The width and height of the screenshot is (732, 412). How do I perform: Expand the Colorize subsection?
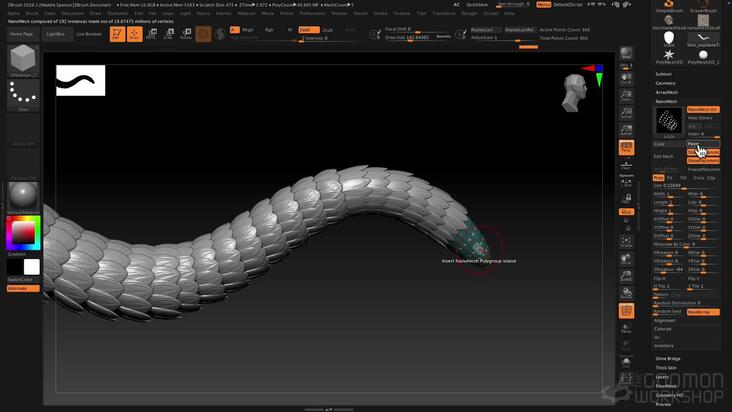(x=662, y=329)
